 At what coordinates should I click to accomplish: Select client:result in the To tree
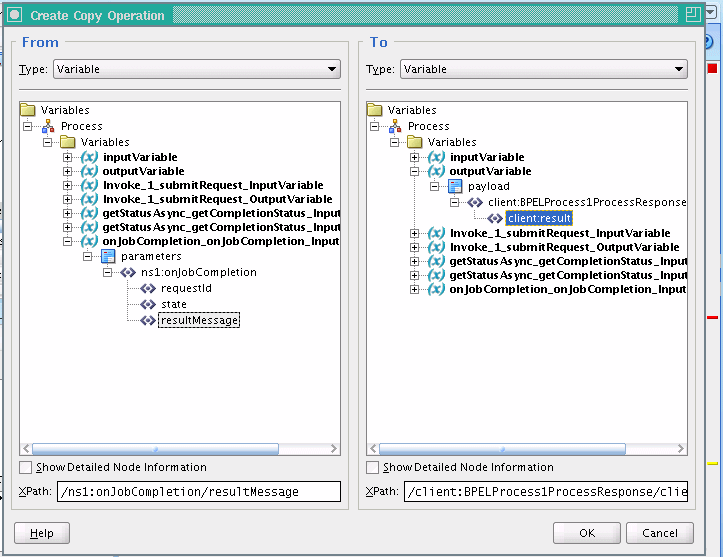[539, 219]
